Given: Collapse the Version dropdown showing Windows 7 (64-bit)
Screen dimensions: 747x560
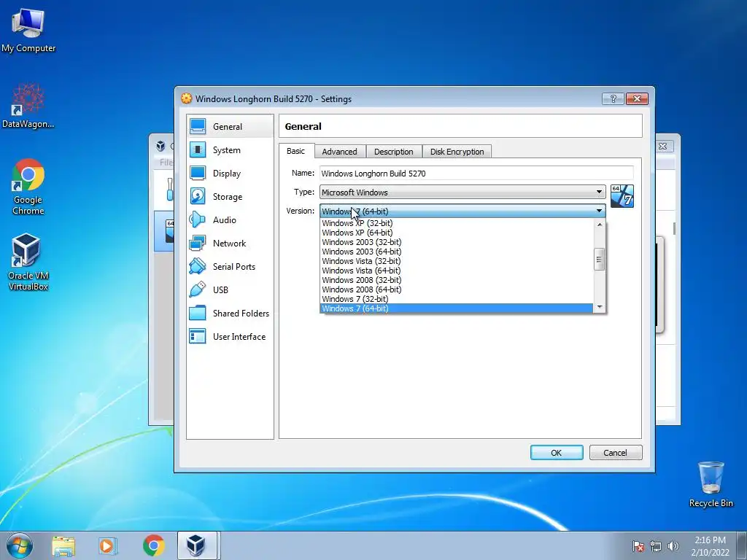Looking at the screenshot, I should (462, 211).
